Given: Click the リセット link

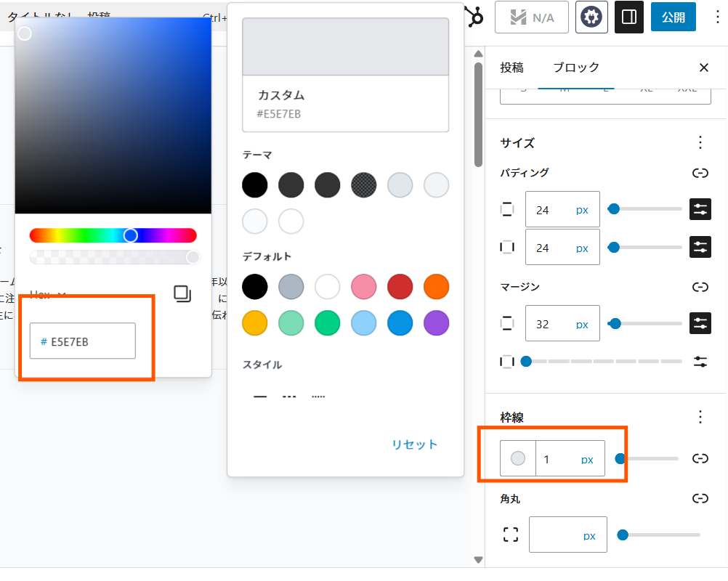Looking at the screenshot, I should (414, 444).
